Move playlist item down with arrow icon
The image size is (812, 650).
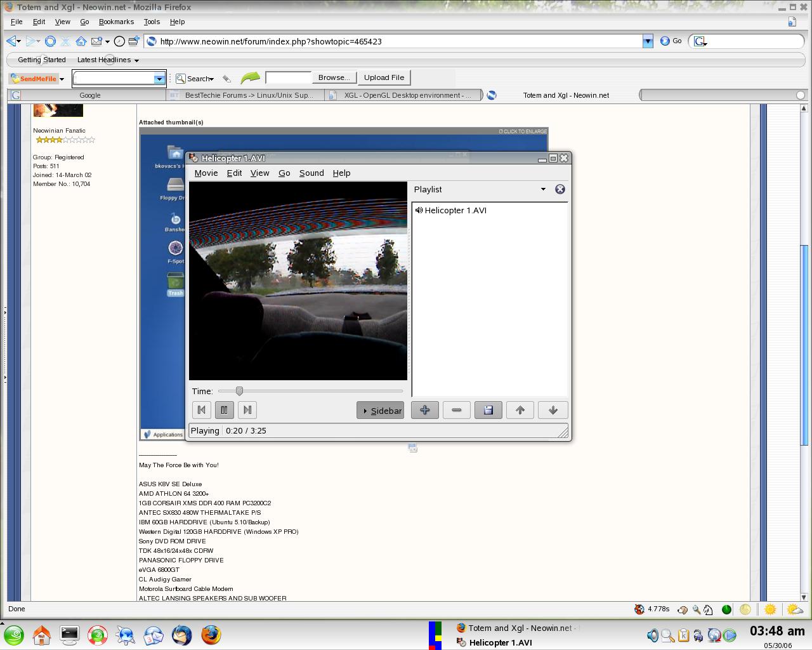pyautogui.click(x=553, y=410)
